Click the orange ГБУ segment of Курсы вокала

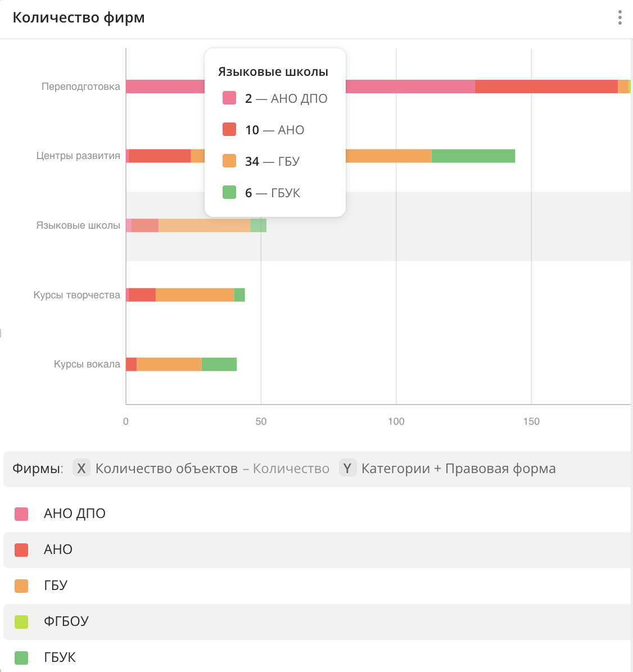pyautogui.click(x=169, y=364)
